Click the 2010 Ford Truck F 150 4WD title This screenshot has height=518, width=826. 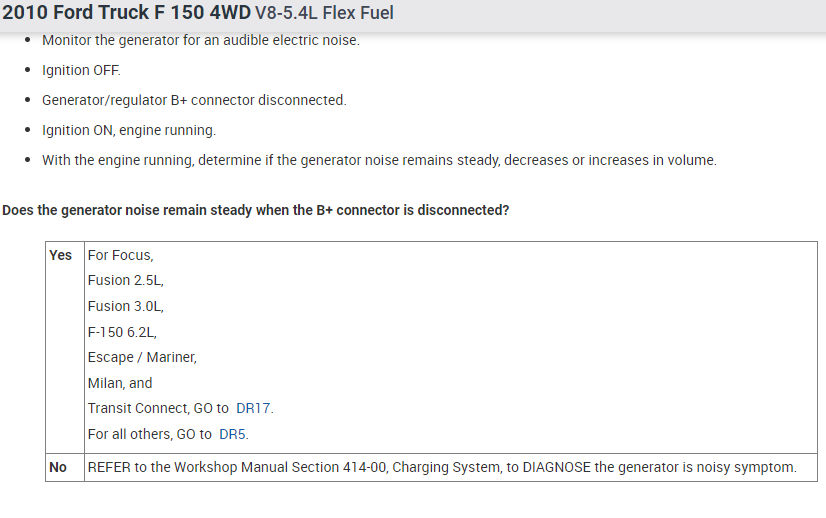pyautogui.click(x=127, y=13)
